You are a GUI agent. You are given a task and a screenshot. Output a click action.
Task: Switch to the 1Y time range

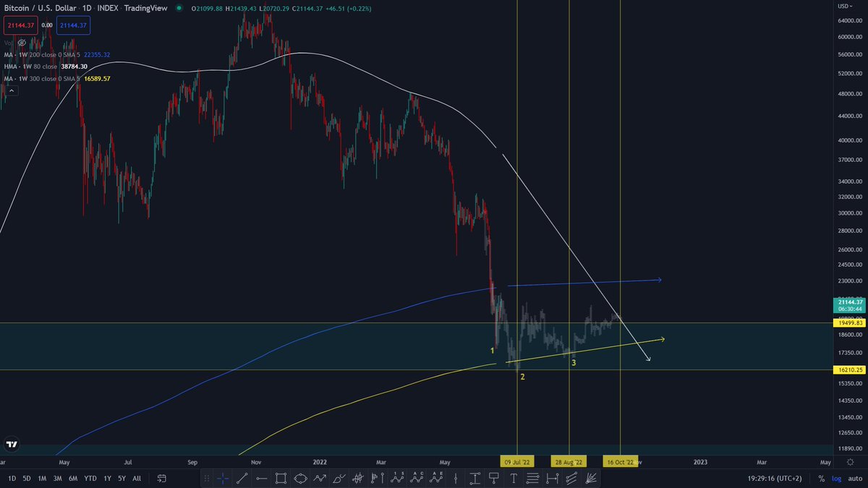(x=107, y=478)
